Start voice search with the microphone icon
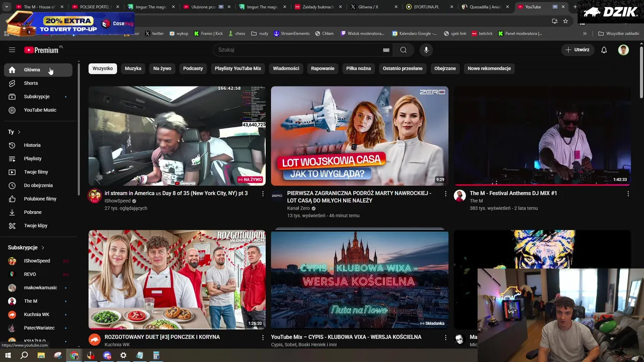 click(426, 50)
